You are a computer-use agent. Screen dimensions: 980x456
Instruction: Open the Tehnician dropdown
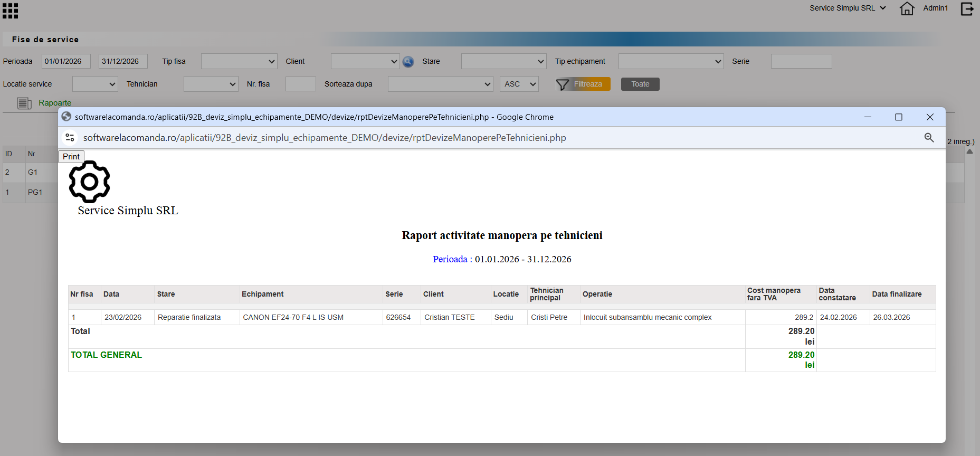point(211,84)
